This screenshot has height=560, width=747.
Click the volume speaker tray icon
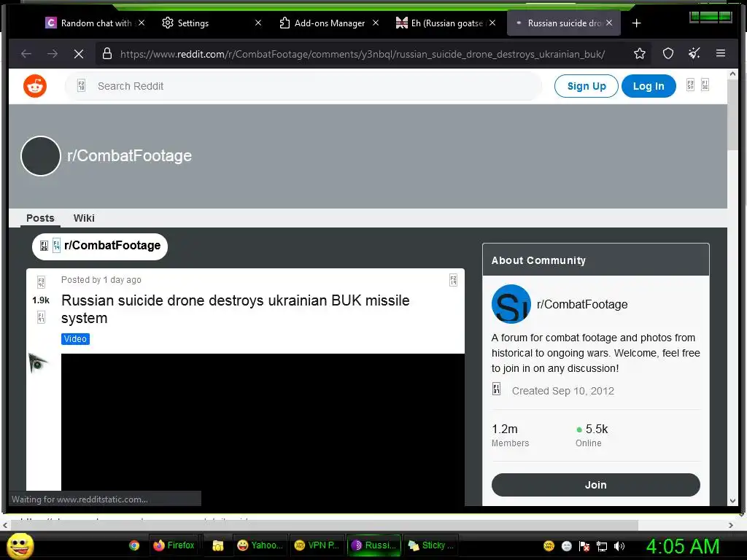pos(619,546)
